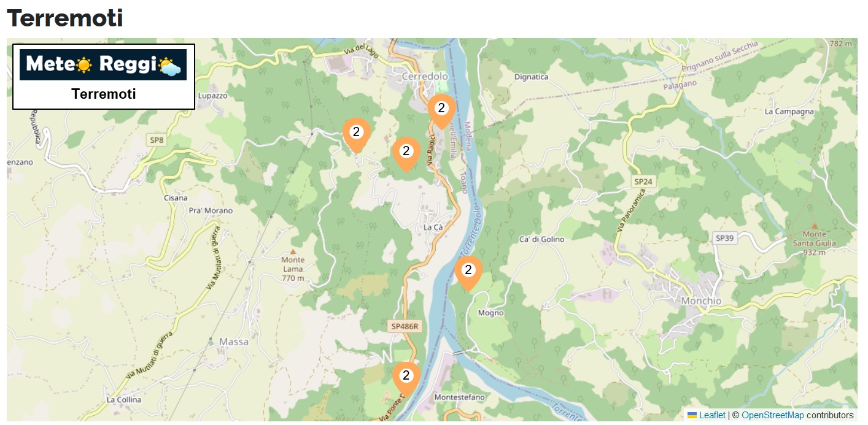Click the Meteo Reggio logo banner
The image size is (868, 425).
tap(103, 64)
